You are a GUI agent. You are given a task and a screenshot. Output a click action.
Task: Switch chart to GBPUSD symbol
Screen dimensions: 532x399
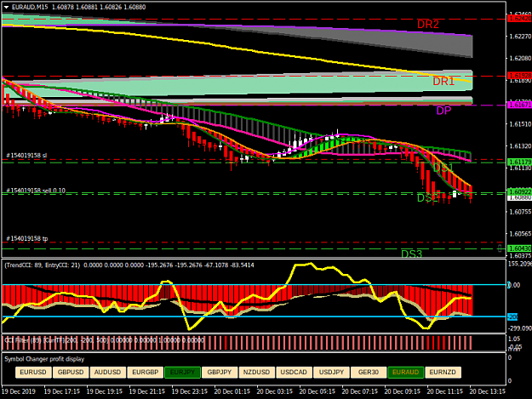pos(71,372)
